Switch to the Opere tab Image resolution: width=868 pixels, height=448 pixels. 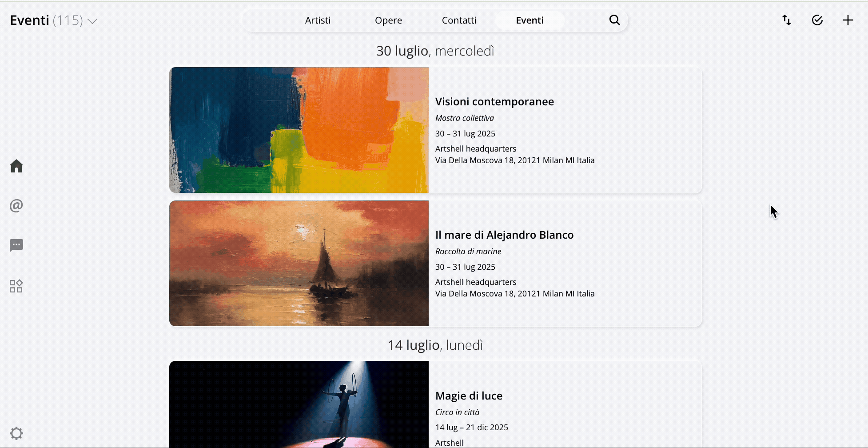tap(388, 20)
